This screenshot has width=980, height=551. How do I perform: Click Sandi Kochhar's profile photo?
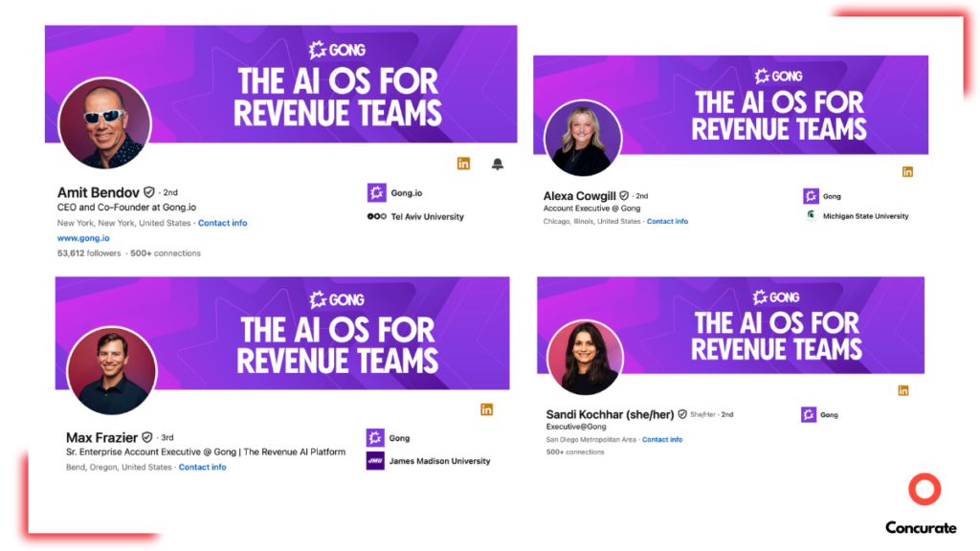tap(585, 357)
